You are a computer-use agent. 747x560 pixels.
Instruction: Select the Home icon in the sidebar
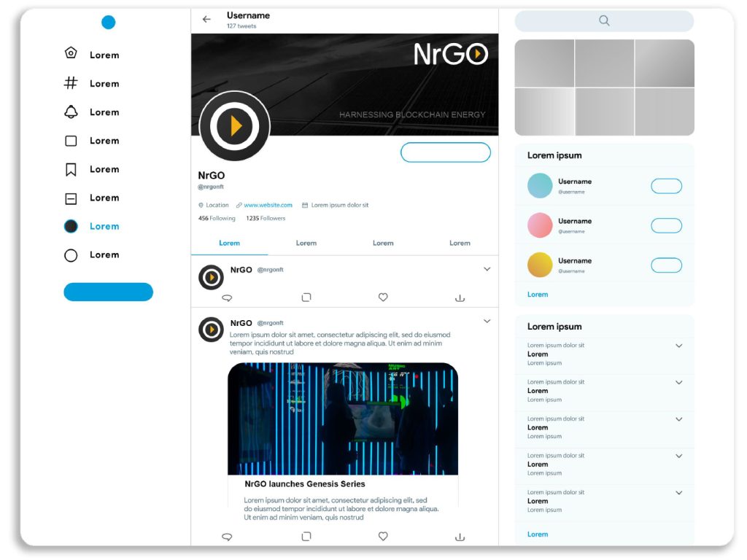[70, 52]
